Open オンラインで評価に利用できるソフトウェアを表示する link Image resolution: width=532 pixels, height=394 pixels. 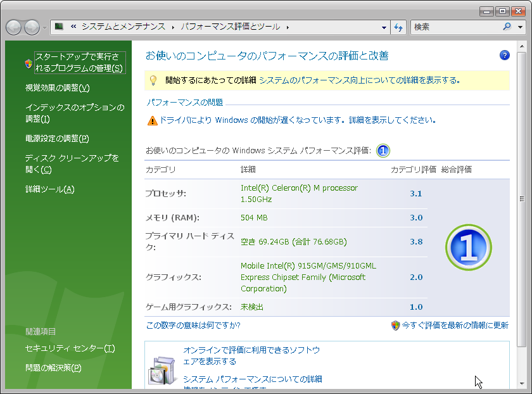251,355
